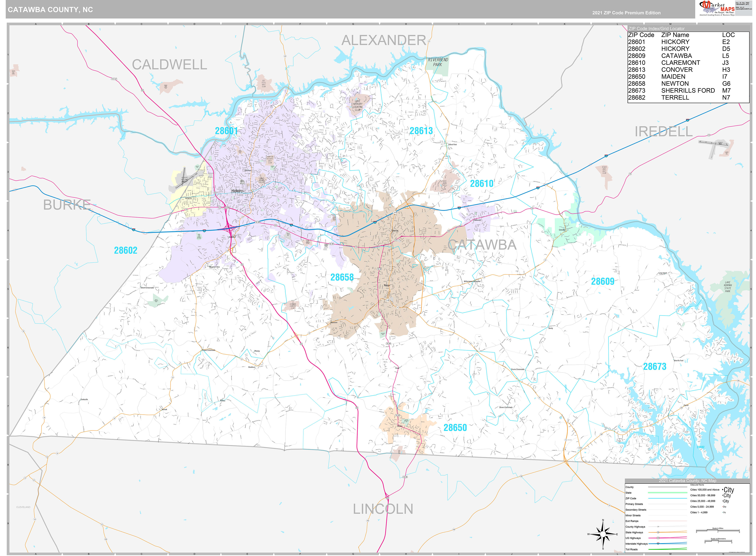Click the US Highways shield in legend
This screenshot has width=756, height=556.
point(658,538)
